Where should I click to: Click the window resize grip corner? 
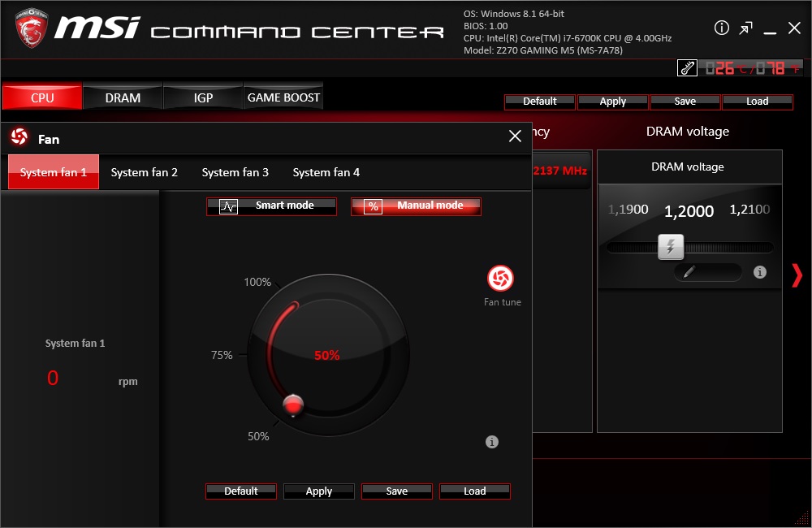point(803,518)
